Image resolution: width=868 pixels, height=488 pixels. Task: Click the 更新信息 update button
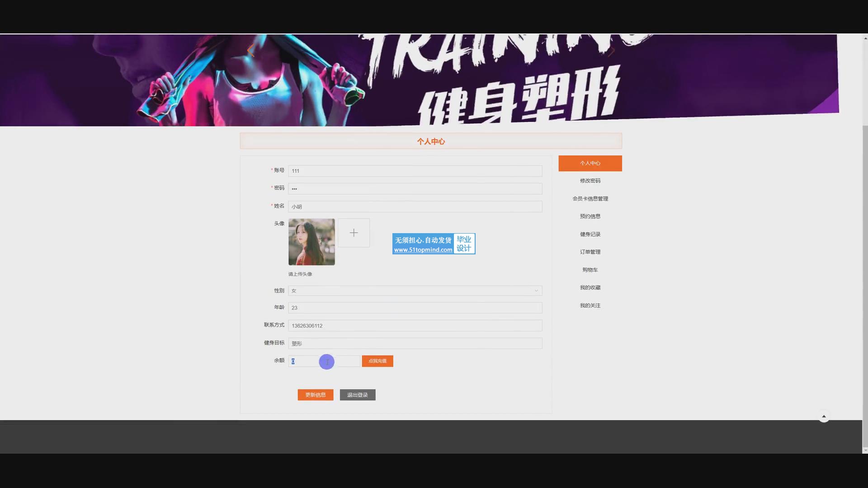315,395
